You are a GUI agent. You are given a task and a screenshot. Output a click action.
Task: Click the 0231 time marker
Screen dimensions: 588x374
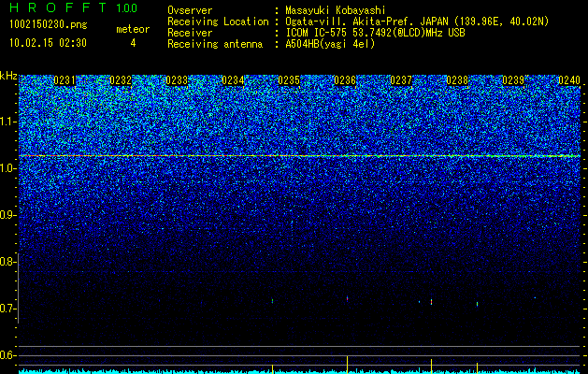tap(65, 80)
